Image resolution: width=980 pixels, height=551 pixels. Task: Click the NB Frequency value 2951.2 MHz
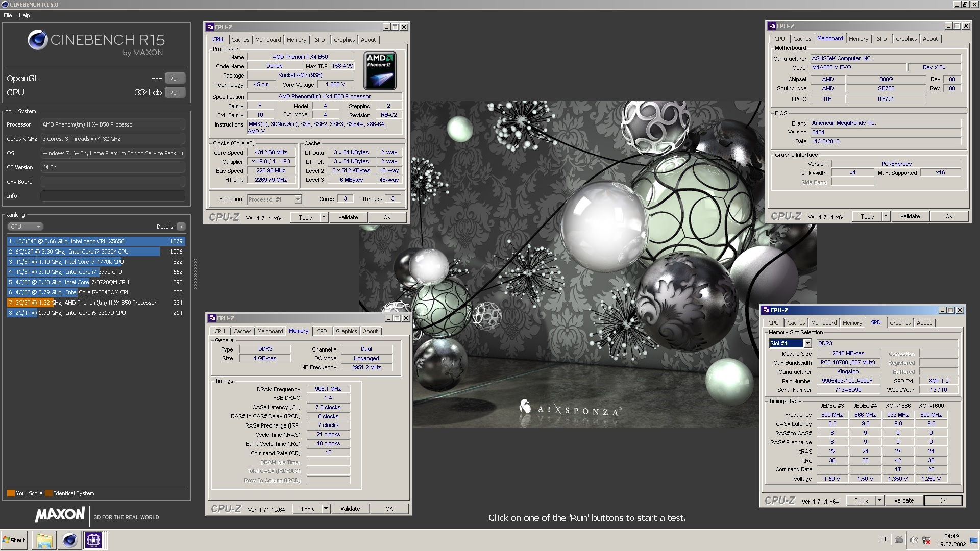tap(366, 367)
